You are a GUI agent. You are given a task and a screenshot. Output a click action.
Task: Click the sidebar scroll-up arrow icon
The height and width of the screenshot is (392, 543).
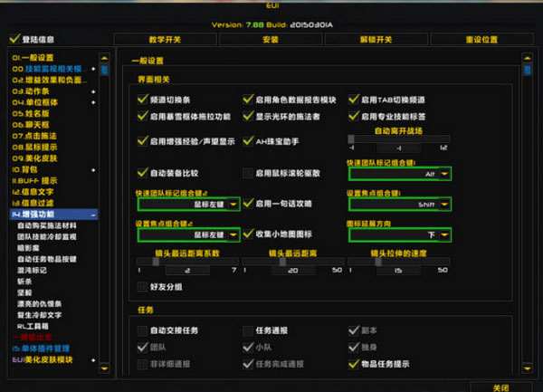(104, 58)
